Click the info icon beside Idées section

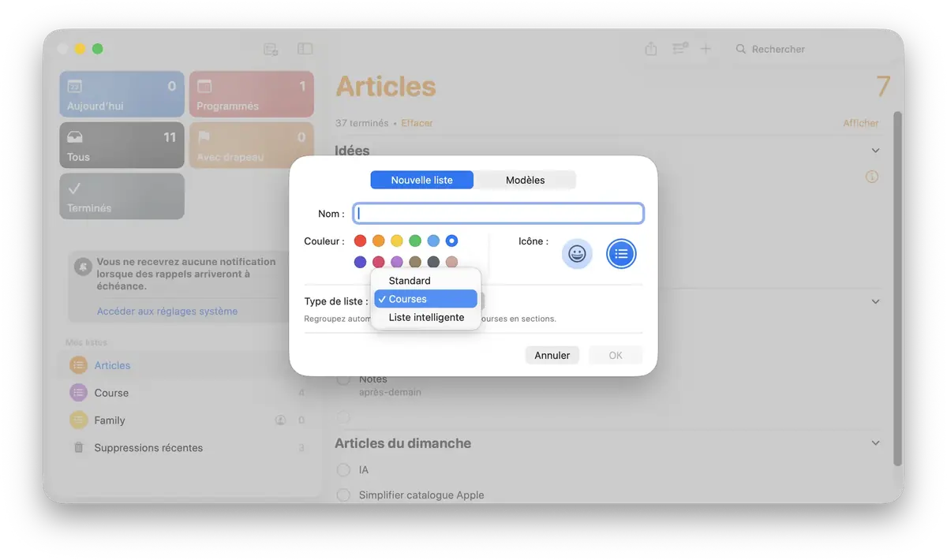[x=872, y=177]
